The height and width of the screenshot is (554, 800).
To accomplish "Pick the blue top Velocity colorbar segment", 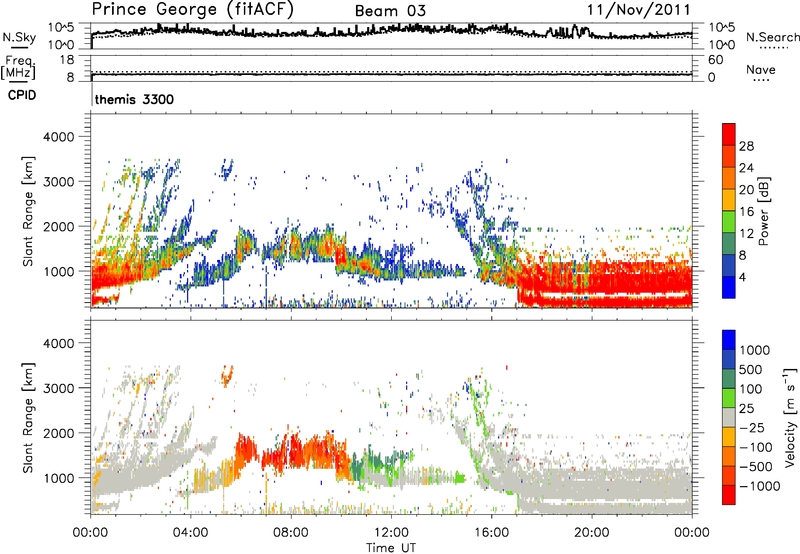I will click(x=729, y=340).
